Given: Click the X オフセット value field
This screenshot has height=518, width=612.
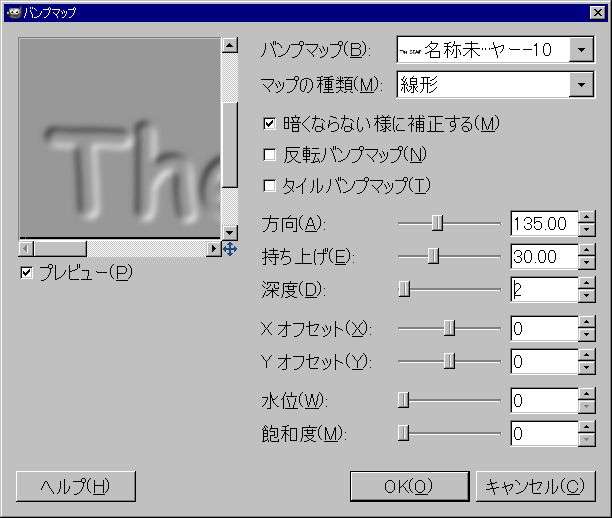Looking at the screenshot, I should (544, 328).
